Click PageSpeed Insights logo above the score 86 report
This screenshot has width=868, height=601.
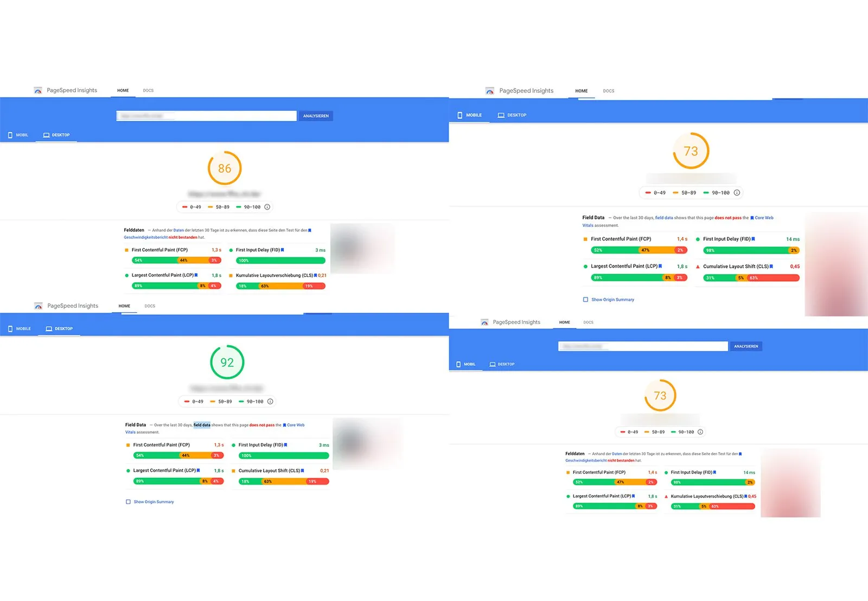point(38,91)
